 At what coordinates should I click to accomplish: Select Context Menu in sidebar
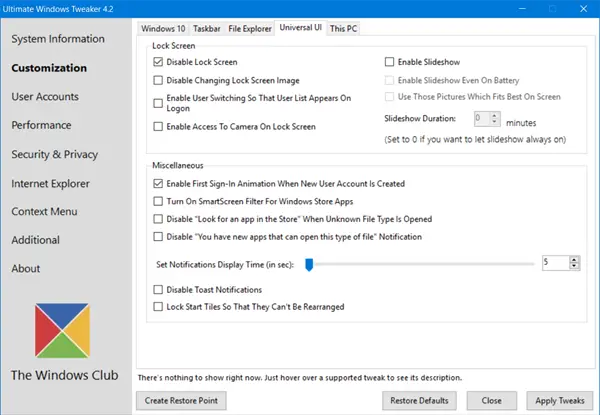[x=44, y=212]
